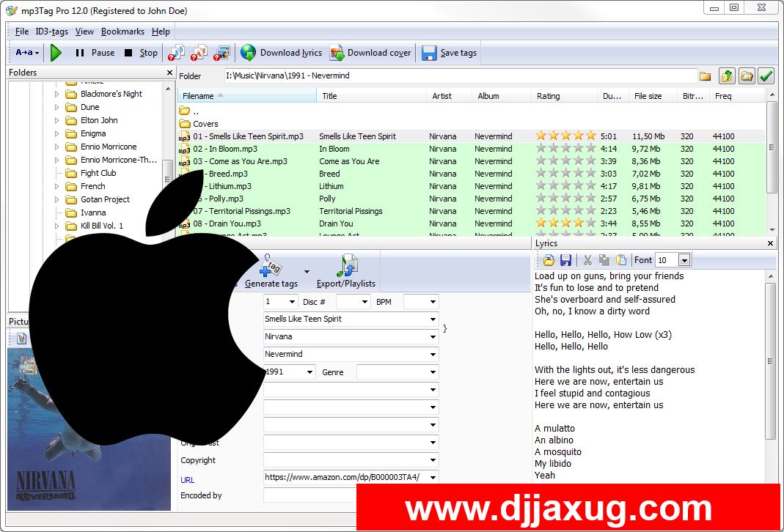Click the save icon in Lyrics panel

tap(565, 260)
